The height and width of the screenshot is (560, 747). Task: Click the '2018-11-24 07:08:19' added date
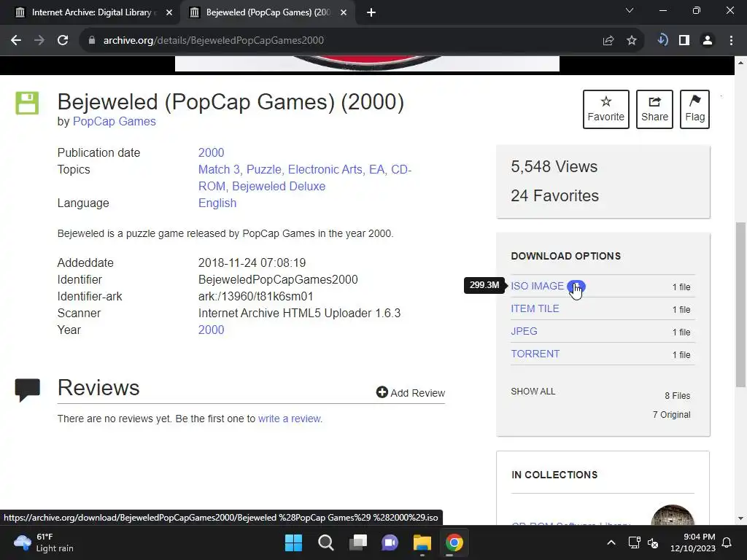252,262
